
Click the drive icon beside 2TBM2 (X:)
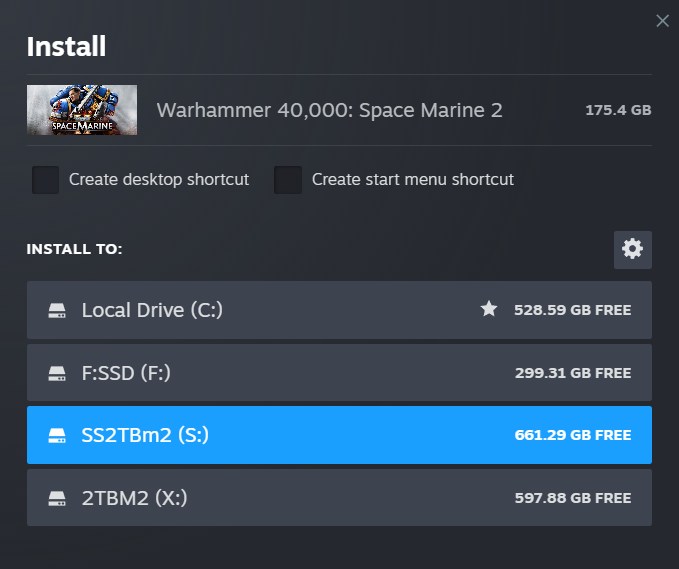pos(57,498)
